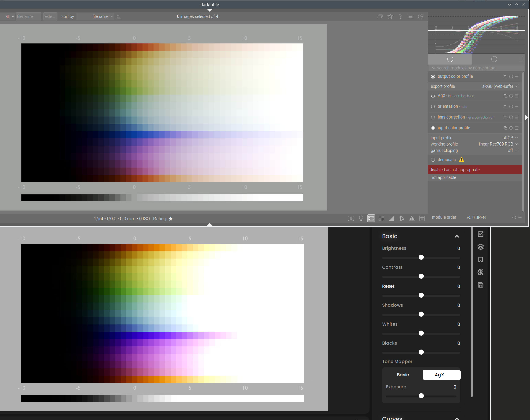Toggle raw overexposed indicator checkerboard icon
This screenshot has height=420, width=530.
click(381, 218)
